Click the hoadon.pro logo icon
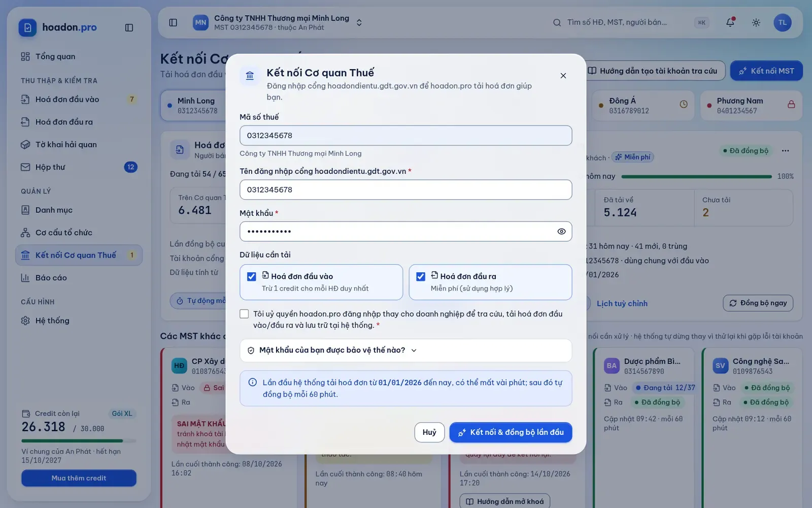The height and width of the screenshot is (508, 812). [x=27, y=27]
